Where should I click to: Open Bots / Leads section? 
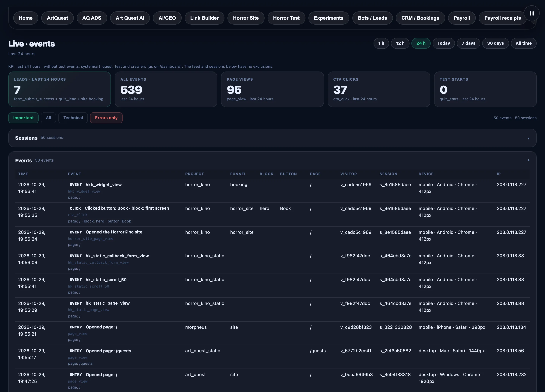[x=372, y=18]
